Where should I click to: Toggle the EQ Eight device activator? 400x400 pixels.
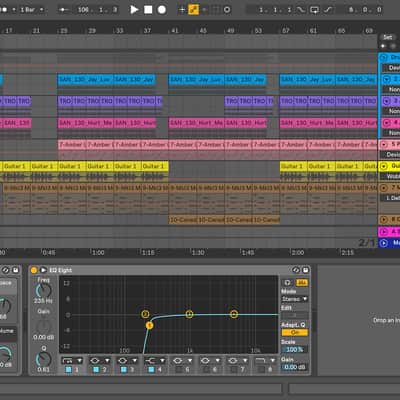pyautogui.click(x=34, y=270)
